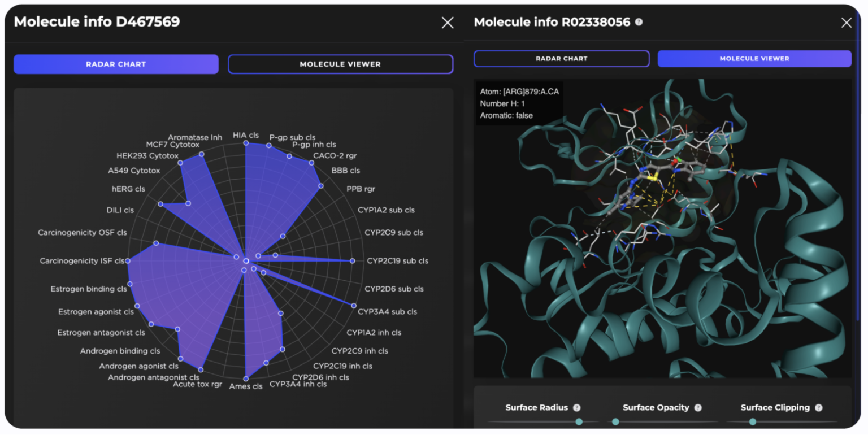
Task: Switch to Molecule Viewer tab for D467569
Action: point(340,64)
